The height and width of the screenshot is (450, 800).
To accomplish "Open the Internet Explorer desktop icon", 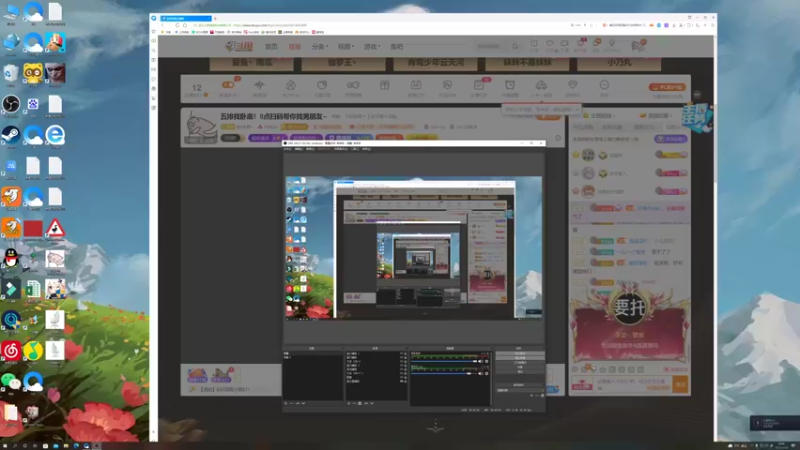I will click(55, 135).
